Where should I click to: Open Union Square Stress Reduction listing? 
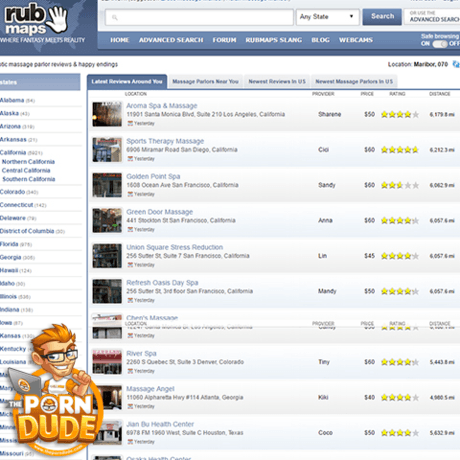pyautogui.click(x=174, y=247)
